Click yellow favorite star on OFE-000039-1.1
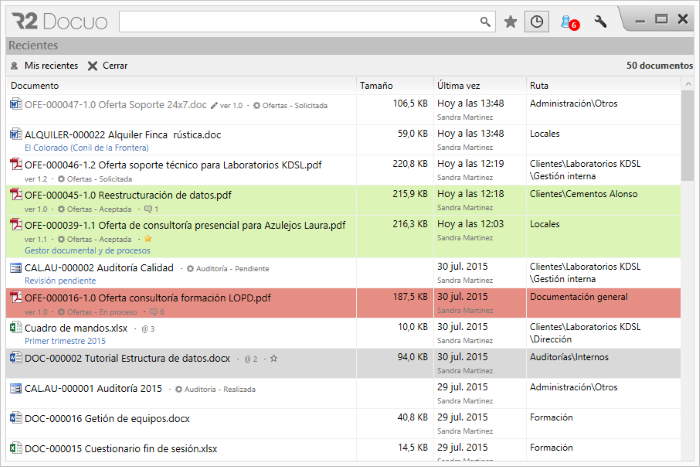 coord(148,239)
